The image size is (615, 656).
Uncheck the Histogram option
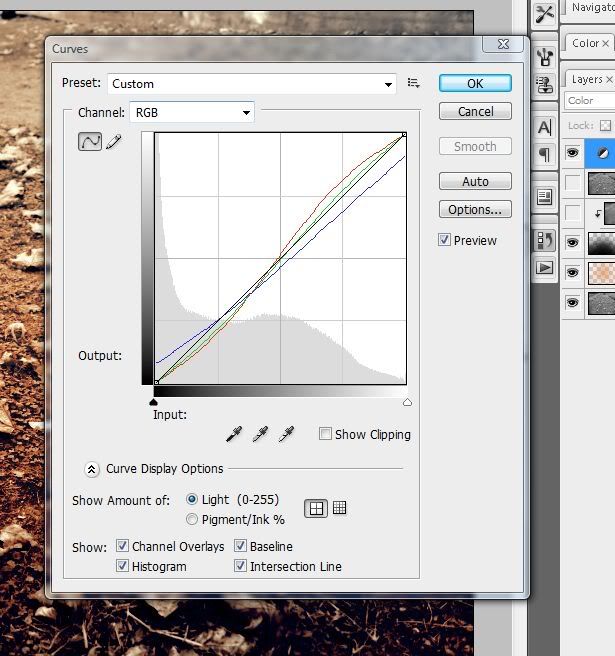(122, 566)
